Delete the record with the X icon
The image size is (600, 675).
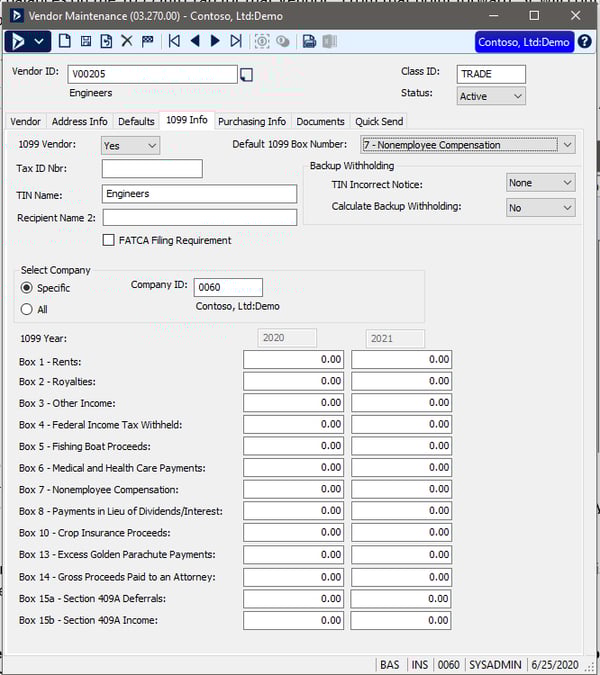pyautogui.click(x=127, y=41)
